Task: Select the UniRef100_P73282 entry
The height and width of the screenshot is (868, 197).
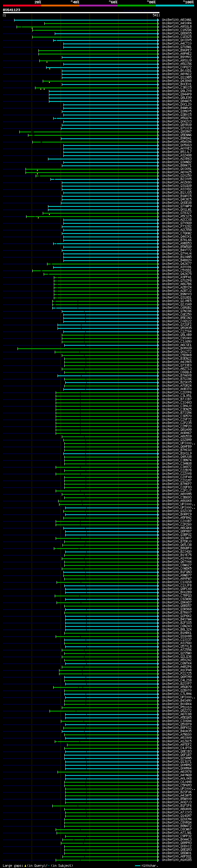Action: pyautogui.click(x=177, y=226)
